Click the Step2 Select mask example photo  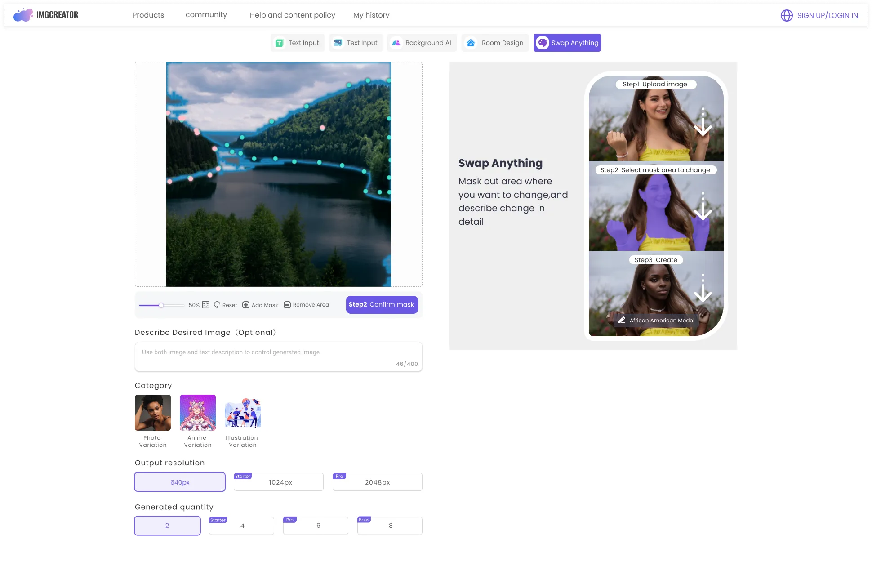[x=656, y=206]
